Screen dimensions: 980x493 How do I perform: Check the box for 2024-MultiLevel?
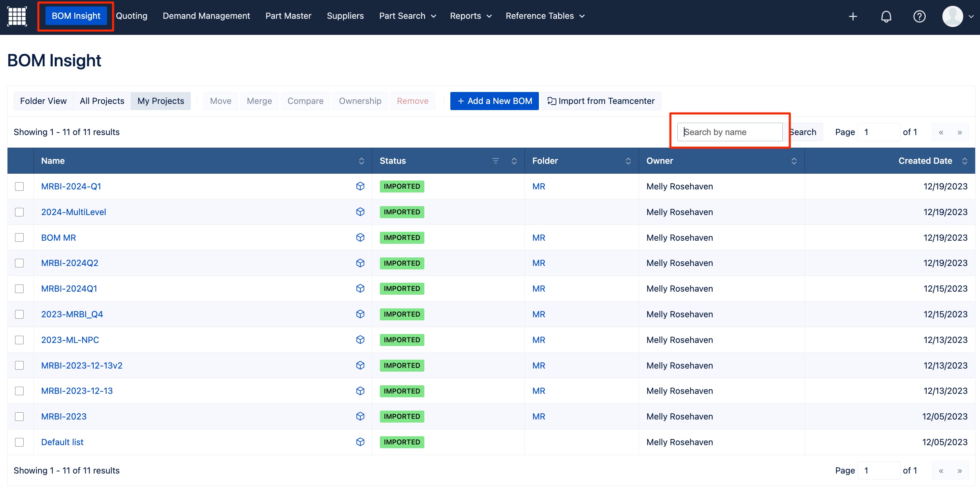19,212
